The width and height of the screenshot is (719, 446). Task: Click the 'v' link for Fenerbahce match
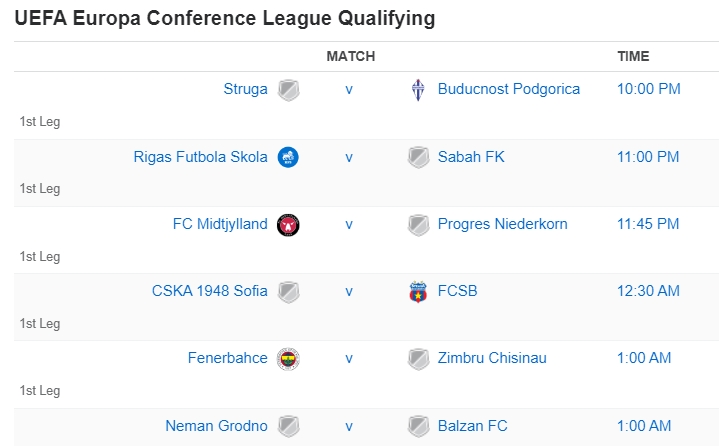[349, 358]
